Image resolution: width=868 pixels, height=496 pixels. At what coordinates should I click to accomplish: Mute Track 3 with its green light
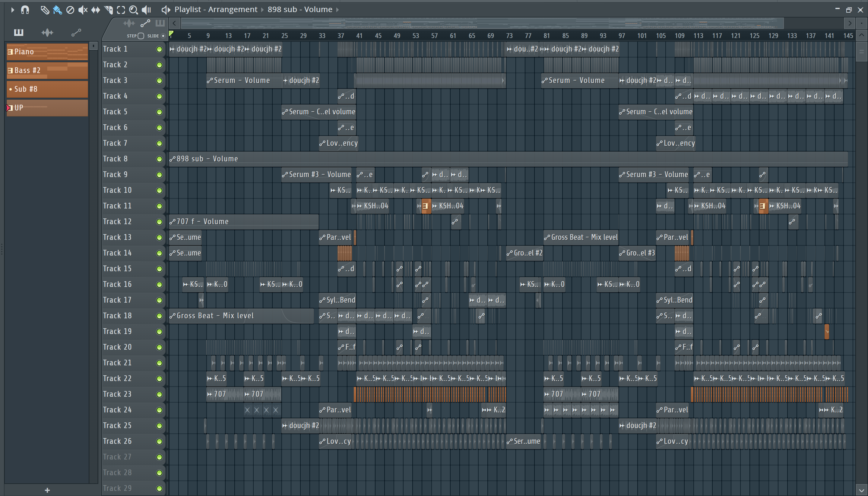click(x=159, y=81)
